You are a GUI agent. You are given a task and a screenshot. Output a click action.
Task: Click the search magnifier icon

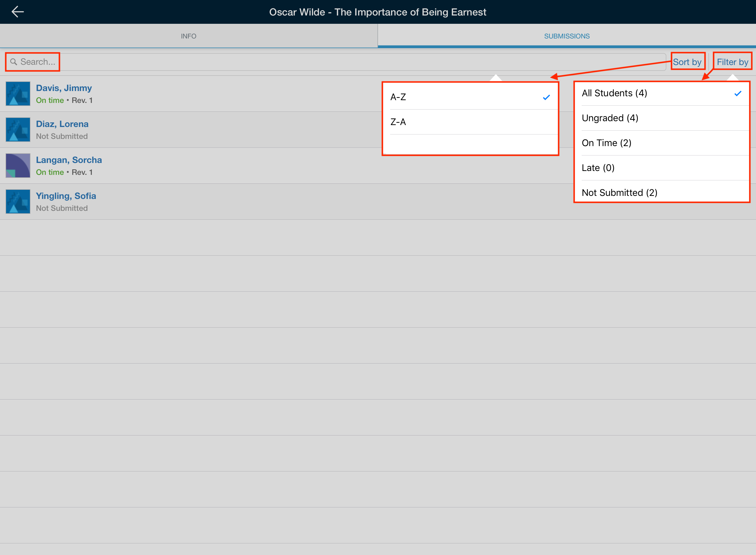(x=14, y=62)
